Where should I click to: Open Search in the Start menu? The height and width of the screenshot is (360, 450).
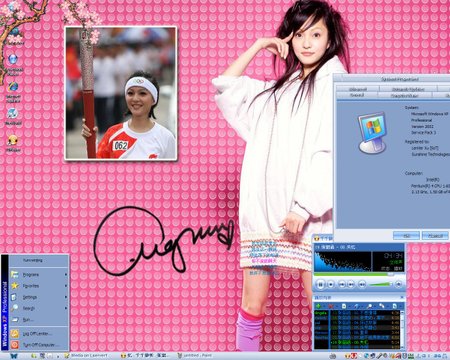point(39,309)
